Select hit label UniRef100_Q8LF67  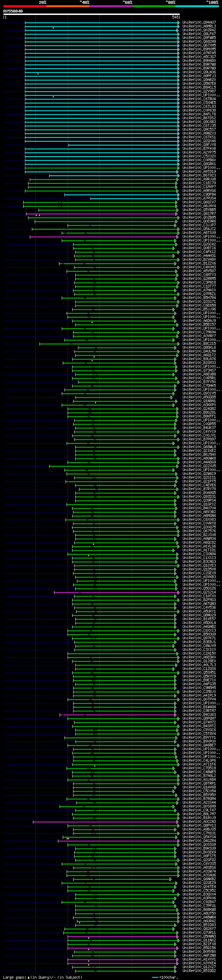click(x=199, y=34)
